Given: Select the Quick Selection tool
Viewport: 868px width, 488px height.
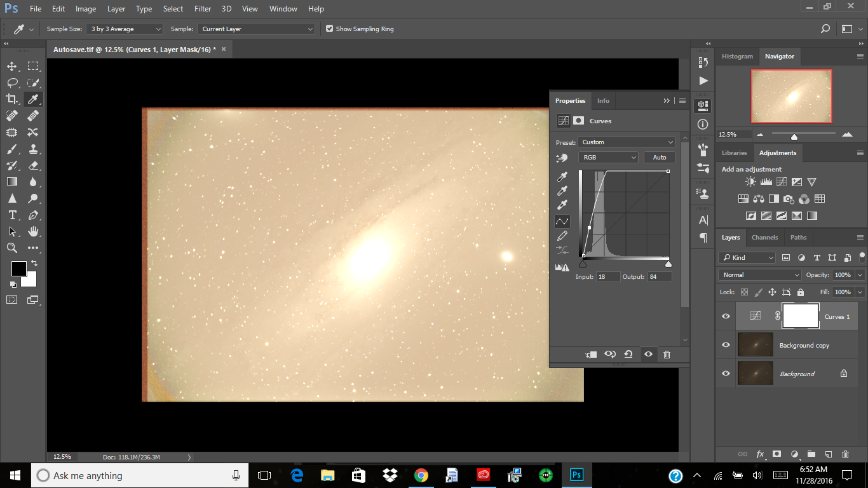Looking at the screenshot, I should click(x=33, y=83).
